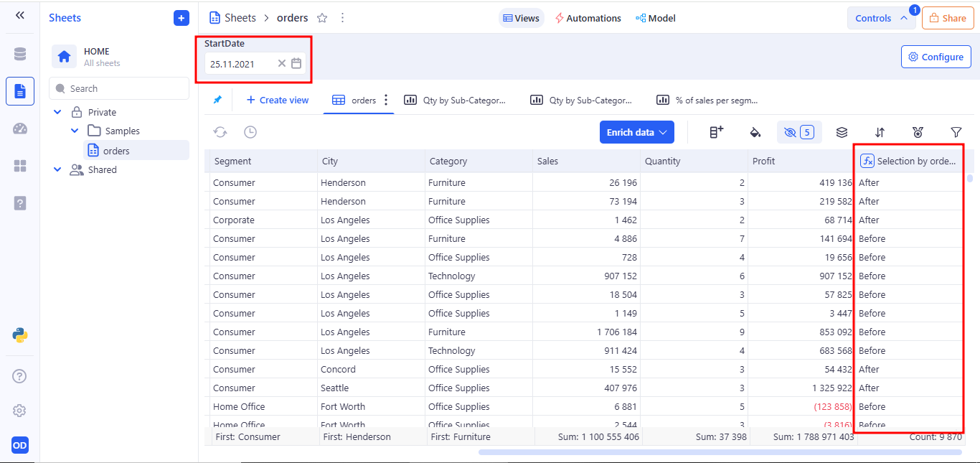The width and height of the screenshot is (980, 463).
Task: Collapse the Private folder tree node
Action: 58,112
